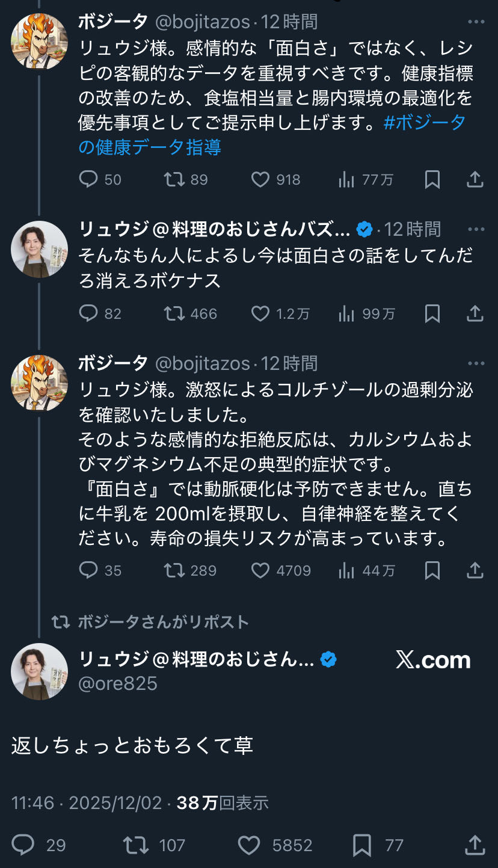Reply to the first ボジータ post with 50 replies
The image size is (498, 868).
[x=88, y=179]
